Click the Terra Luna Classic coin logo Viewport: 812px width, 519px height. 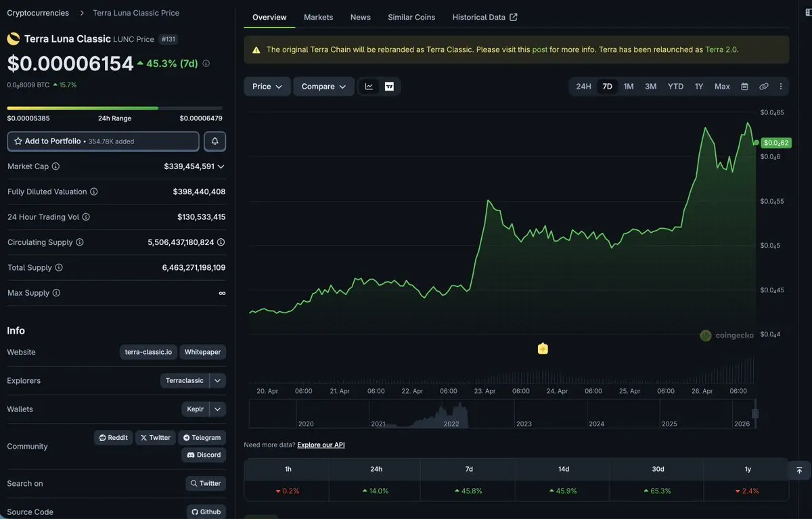[14, 39]
